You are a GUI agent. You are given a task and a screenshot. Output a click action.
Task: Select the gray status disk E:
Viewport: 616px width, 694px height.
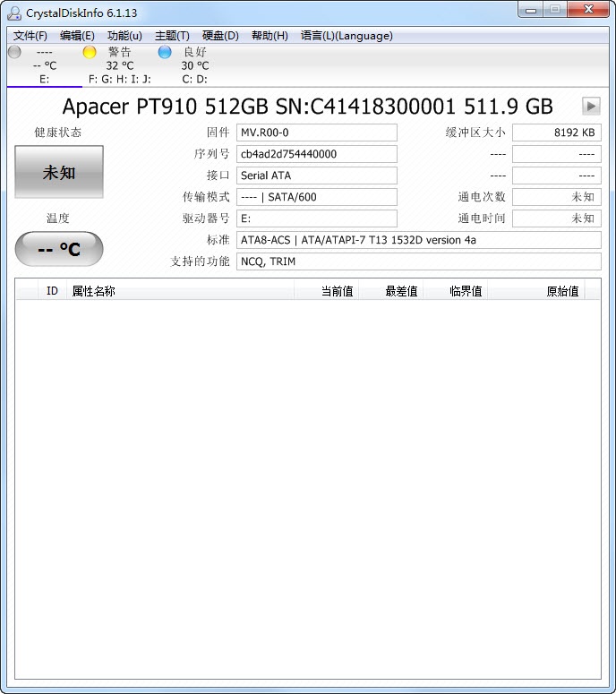(14, 52)
